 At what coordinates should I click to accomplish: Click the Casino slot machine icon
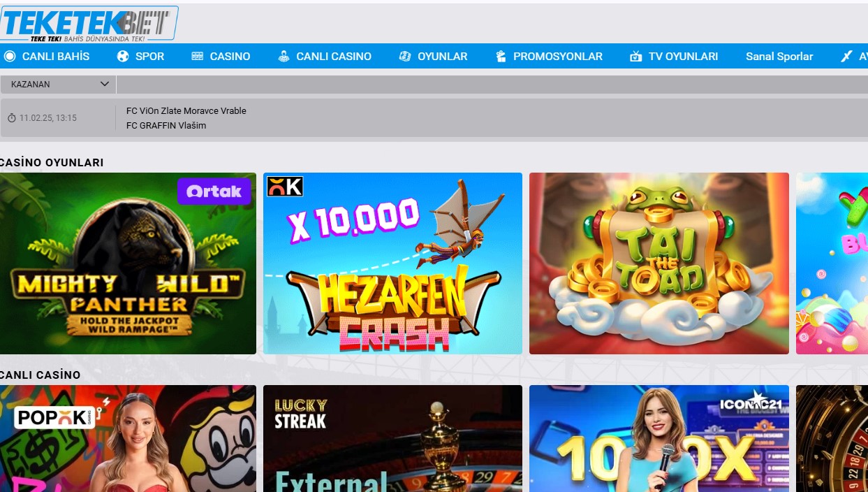pyautogui.click(x=198, y=57)
